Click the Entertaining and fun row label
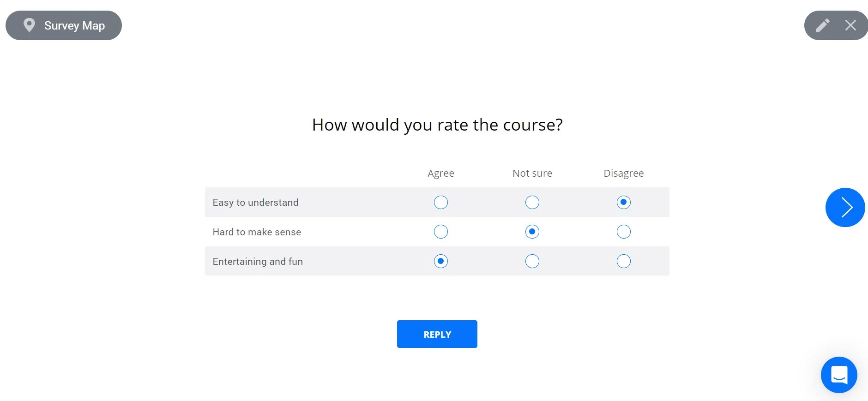 tap(258, 262)
